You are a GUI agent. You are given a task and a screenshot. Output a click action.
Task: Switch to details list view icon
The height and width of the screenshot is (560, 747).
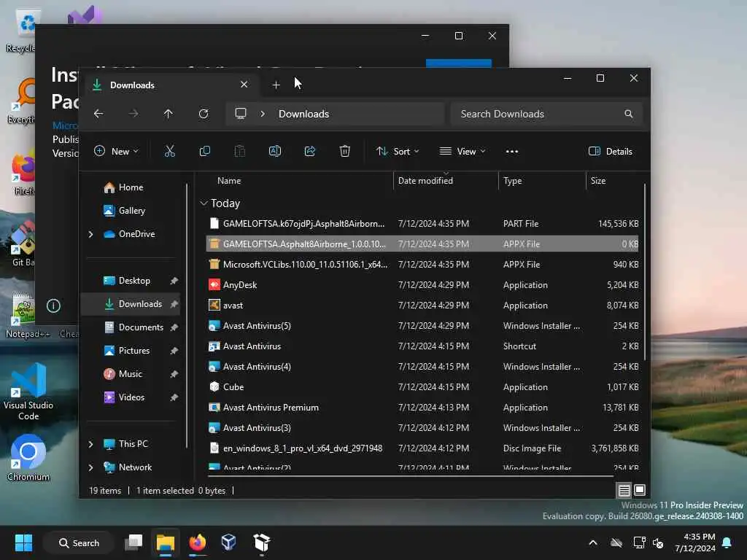tap(624, 490)
